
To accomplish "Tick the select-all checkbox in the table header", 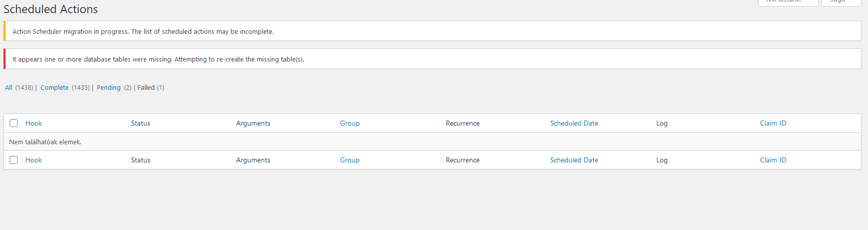I will (14, 123).
